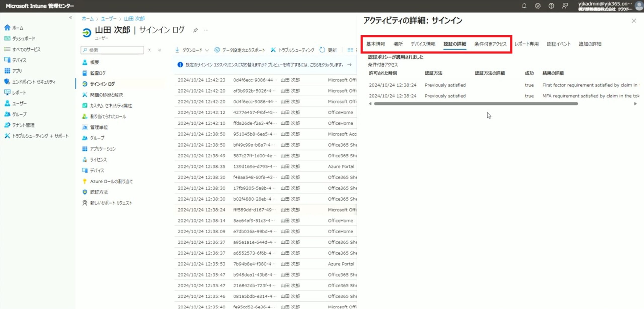Switch to 条件付きアクセス tab

pyautogui.click(x=490, y=44)
